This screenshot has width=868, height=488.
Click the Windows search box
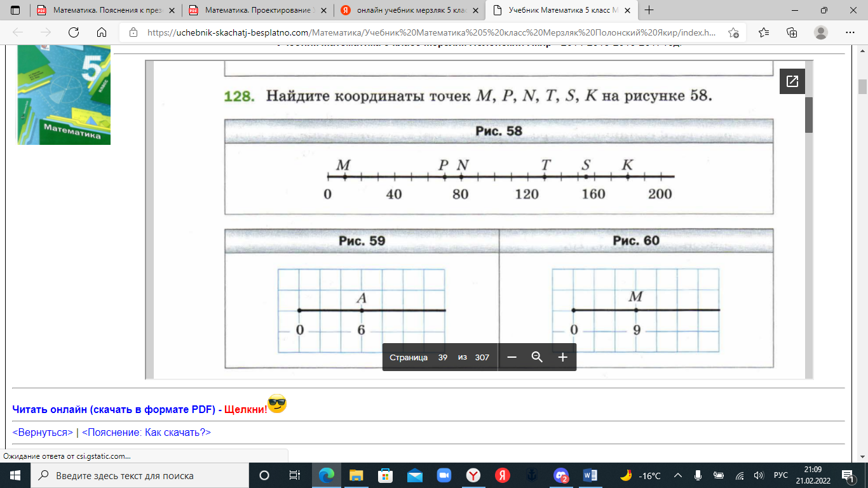(x=140, y=475)
